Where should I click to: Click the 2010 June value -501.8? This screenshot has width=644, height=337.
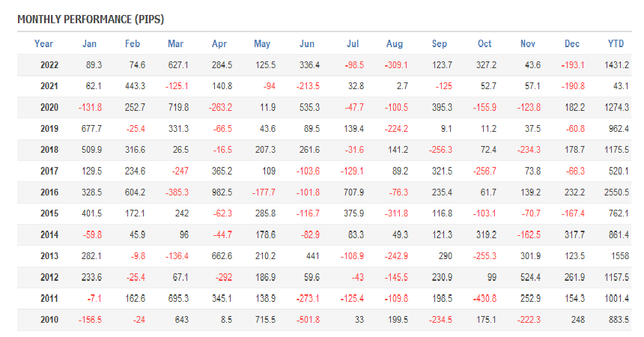(307, 319)
